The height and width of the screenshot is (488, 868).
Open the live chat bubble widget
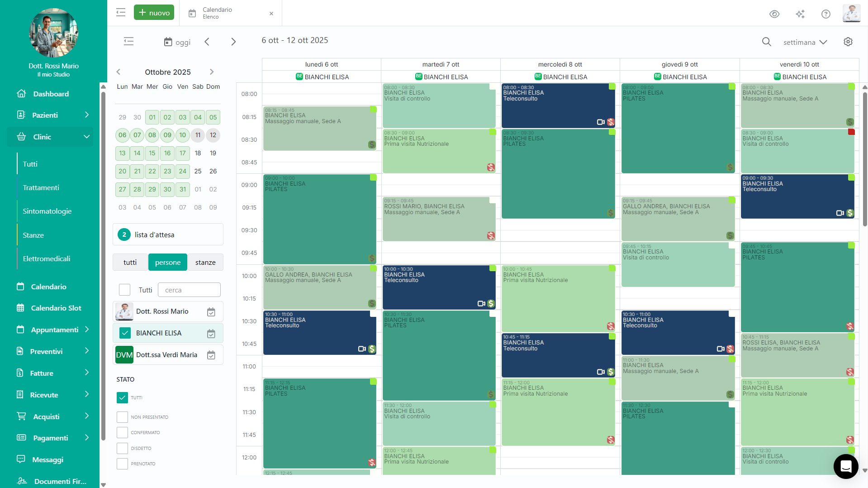(846, 466)
